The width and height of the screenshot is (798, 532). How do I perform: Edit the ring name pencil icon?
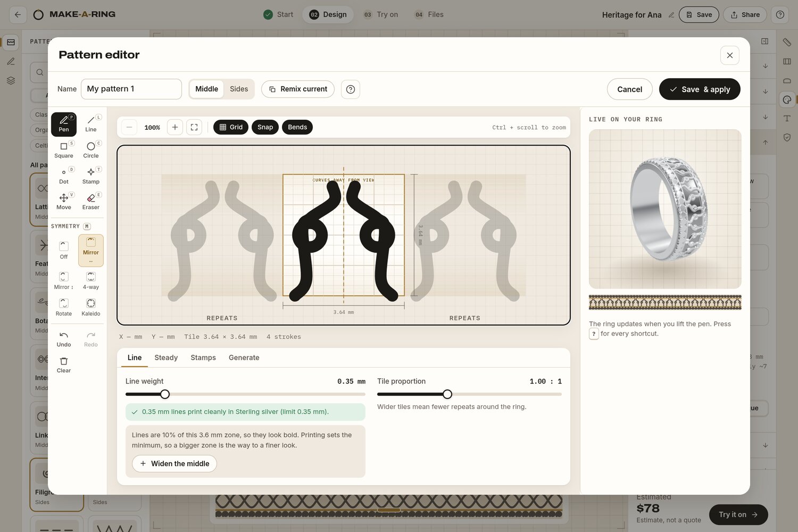(x=671, y=15)
